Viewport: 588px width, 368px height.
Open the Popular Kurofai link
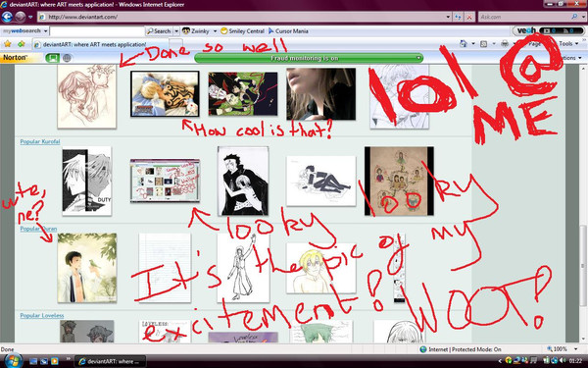40,141
